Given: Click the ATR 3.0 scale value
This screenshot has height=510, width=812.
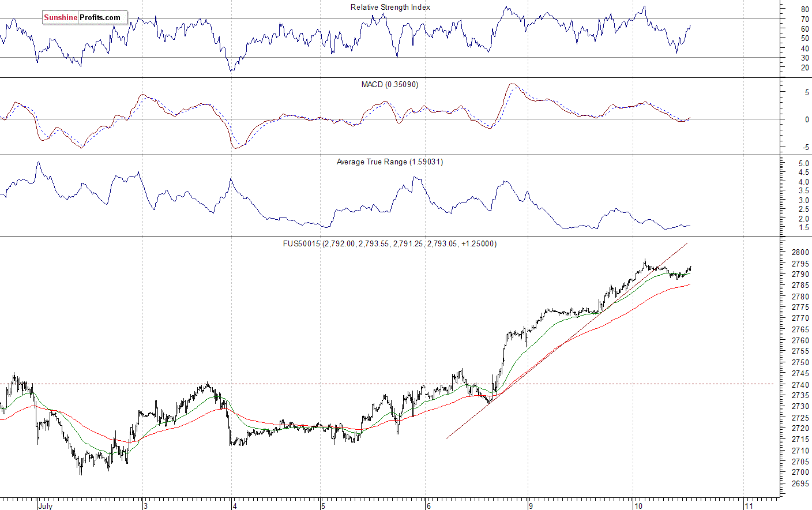Looking at the screenshot, I should 803,201.
